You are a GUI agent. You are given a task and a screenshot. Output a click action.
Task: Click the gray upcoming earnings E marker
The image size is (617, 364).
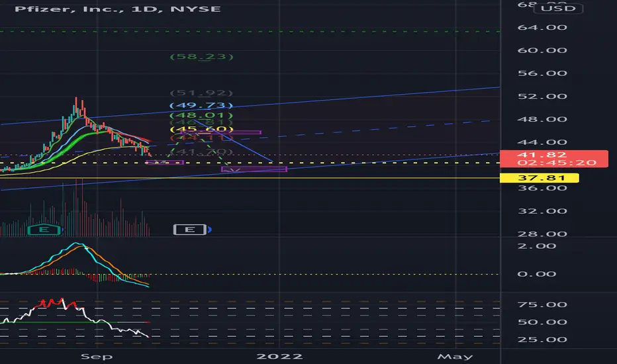click(191, 230)
